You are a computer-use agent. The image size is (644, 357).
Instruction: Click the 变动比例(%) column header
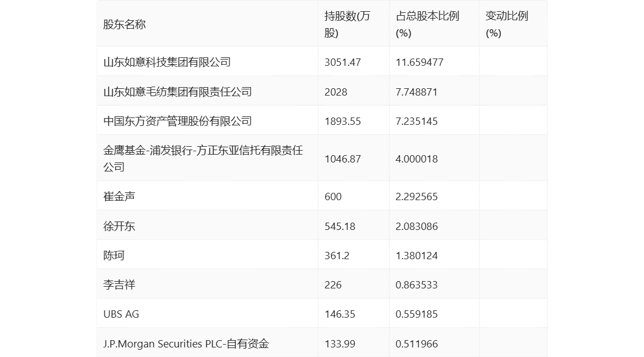coord(507,24)
